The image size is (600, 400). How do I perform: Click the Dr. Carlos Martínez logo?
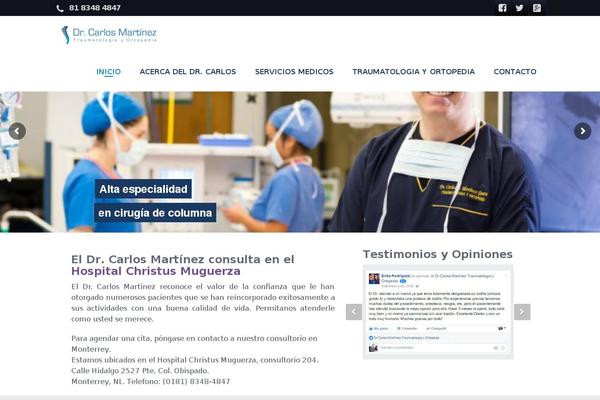point(109,35)
